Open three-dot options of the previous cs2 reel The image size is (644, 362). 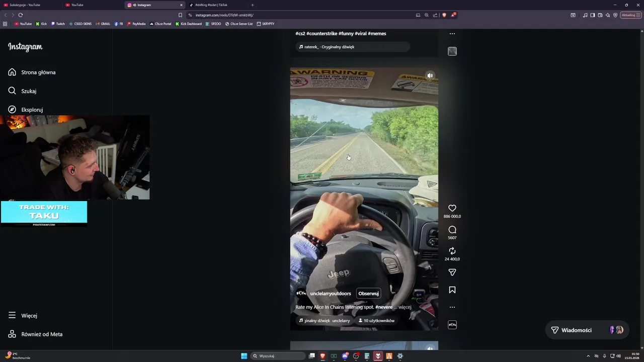pos(452,34)
